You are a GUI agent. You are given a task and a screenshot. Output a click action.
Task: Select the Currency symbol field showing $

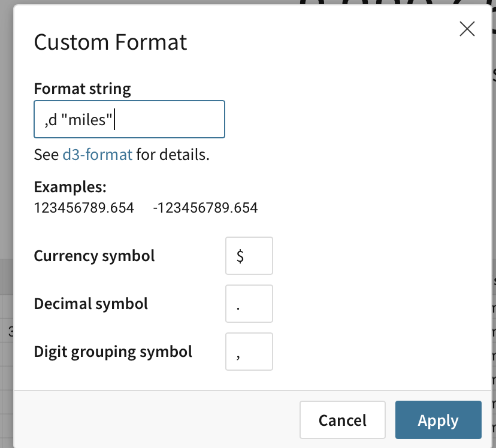click(249, 256)
